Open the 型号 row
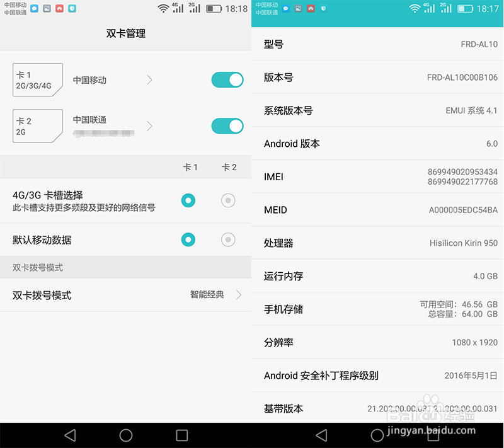This screenshot has width=504, height=448. [x=377, y=44]
